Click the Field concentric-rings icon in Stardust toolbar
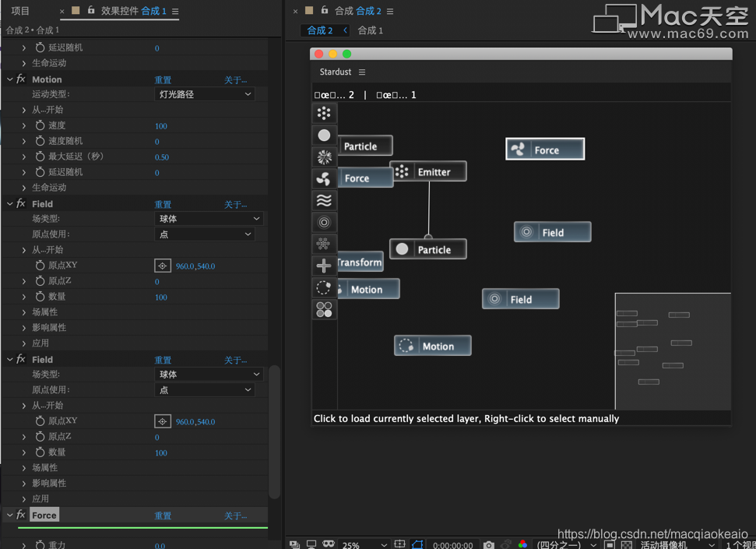Screen dimensions: 756x549 (x=324, y=222)
